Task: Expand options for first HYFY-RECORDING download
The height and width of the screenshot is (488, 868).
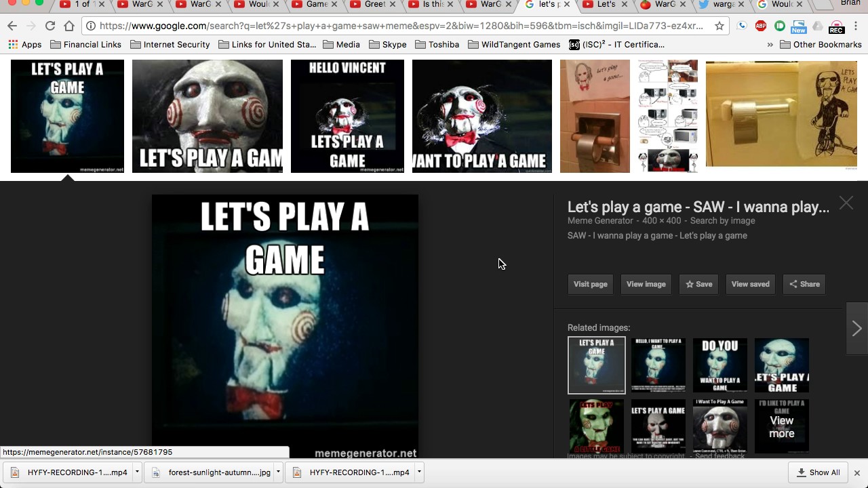Action: [x=137, y=472]
